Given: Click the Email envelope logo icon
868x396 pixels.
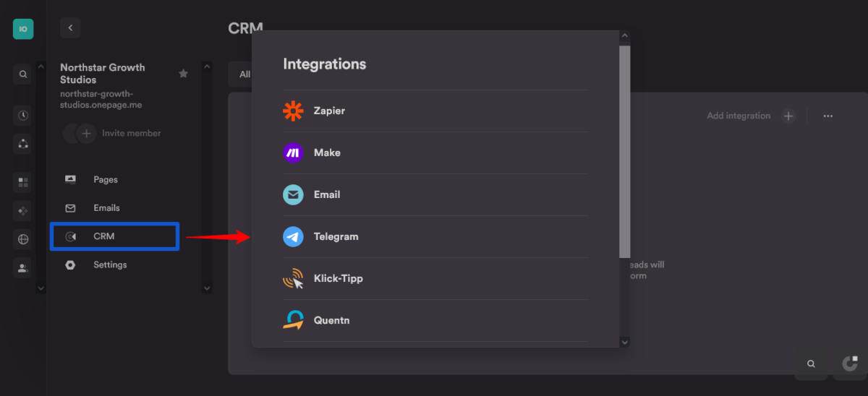Looking at the screenshot, I should pyautogui.click(x=293, y=195).
